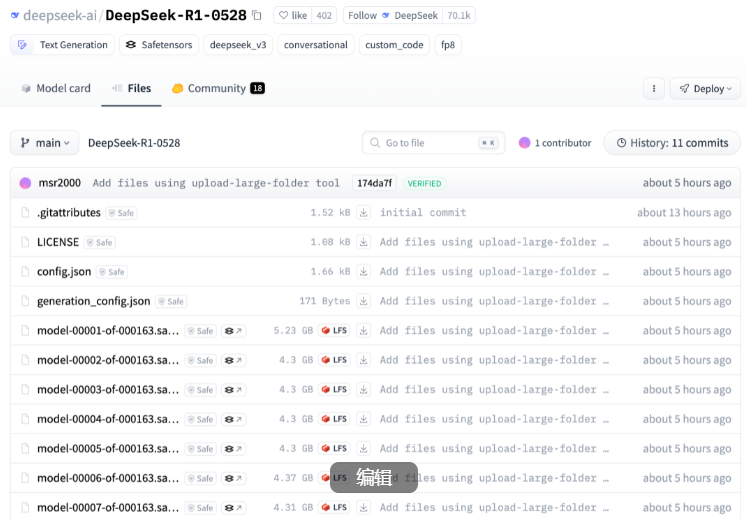Screen dimensions: 746x519
Task: Open the 402 likes count
Action: [x=324, y=16]
